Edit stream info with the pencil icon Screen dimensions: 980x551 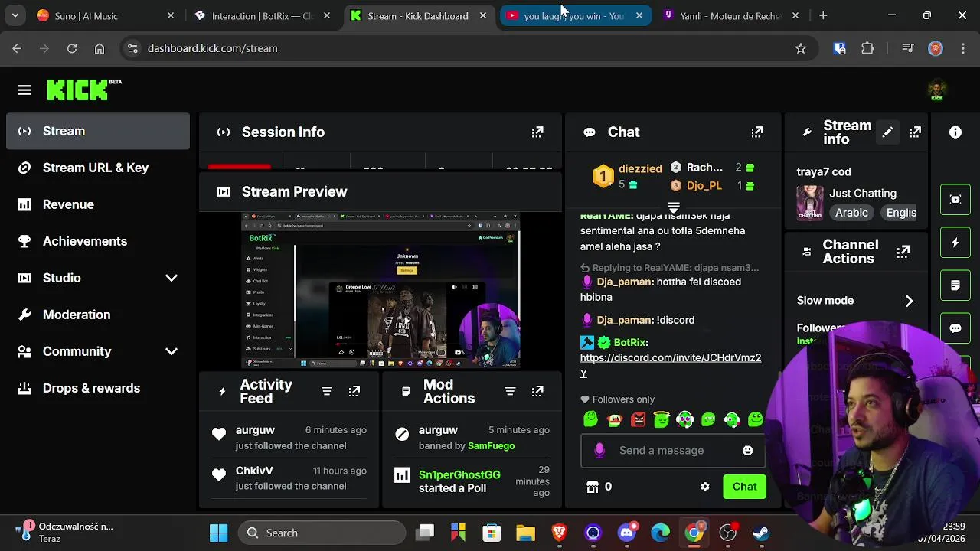(x=887, y=132)
